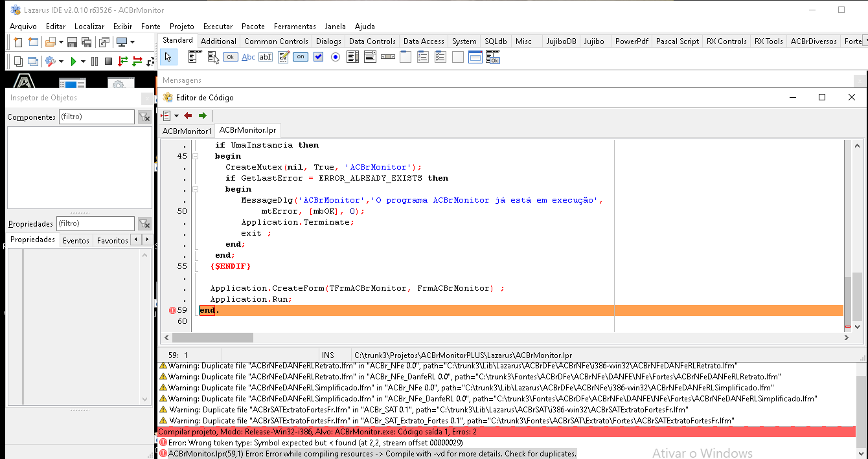Viewport: 868px width, 459px height.
Task: Open the Arquivo menu
Action: point(23,27)
